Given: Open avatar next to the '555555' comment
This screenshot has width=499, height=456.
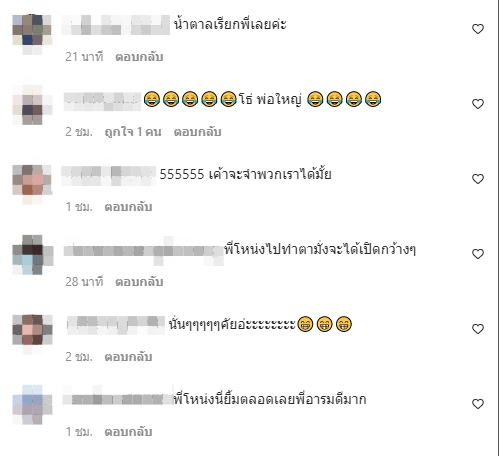Looking at the screenshot, I should click(x=32, y=181).
